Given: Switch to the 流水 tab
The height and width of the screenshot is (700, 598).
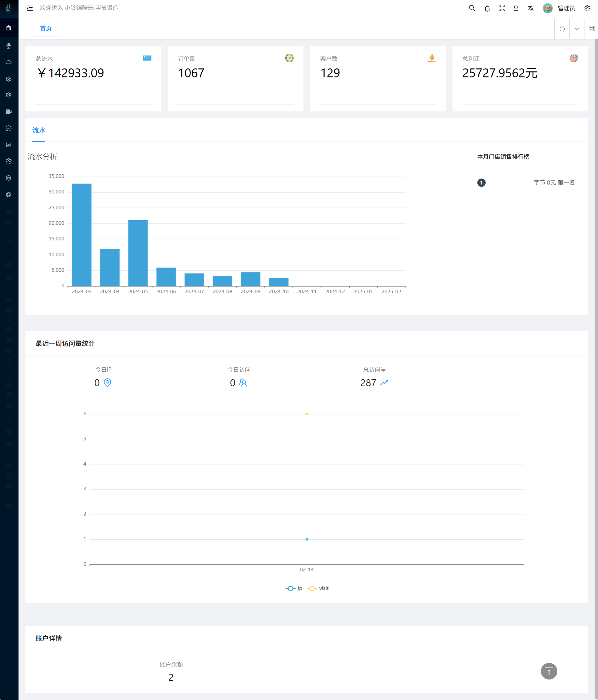Looking at the screenshot, I should pos(39,130).
